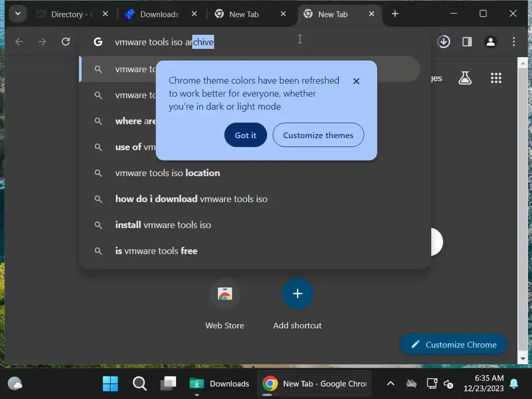Open a new tab with plus button
This screenshot has height=399, width=532.
[395, 14]
